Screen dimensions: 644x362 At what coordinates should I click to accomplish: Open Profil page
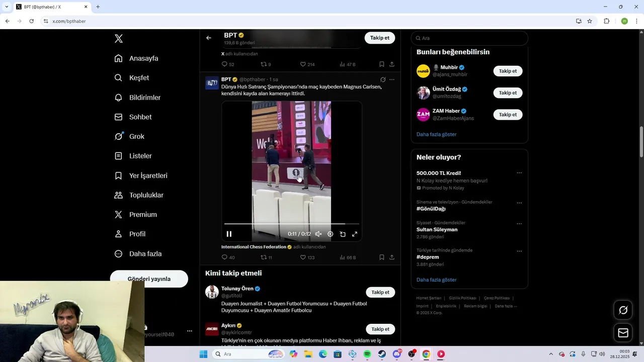[x=130, y=234]
